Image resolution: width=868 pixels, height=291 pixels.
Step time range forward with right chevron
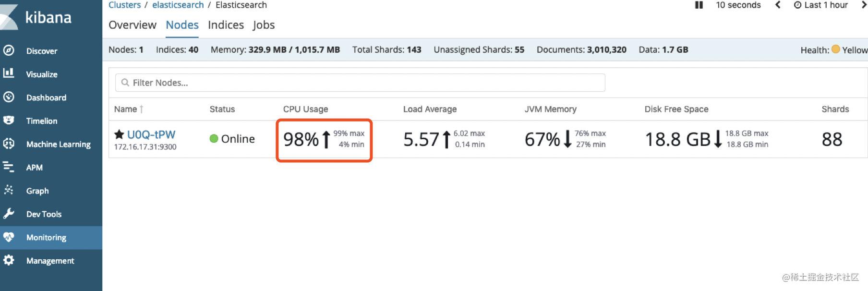pos(864,5)
